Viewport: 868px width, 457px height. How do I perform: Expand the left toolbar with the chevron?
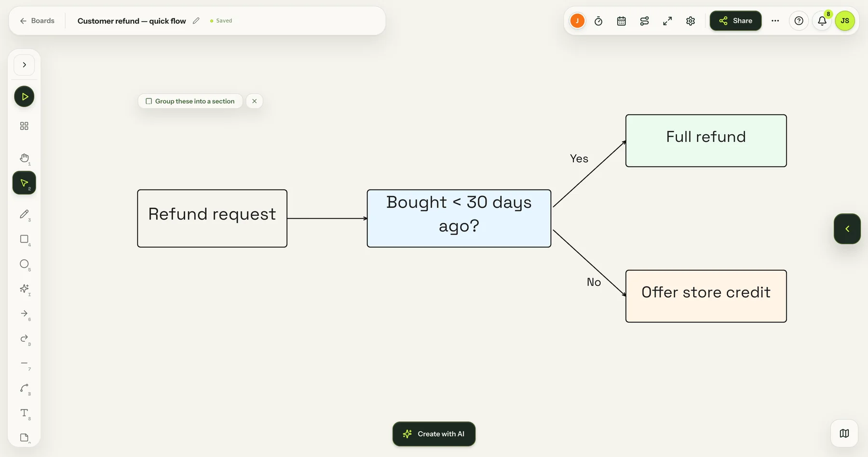[x=24, y=65]
